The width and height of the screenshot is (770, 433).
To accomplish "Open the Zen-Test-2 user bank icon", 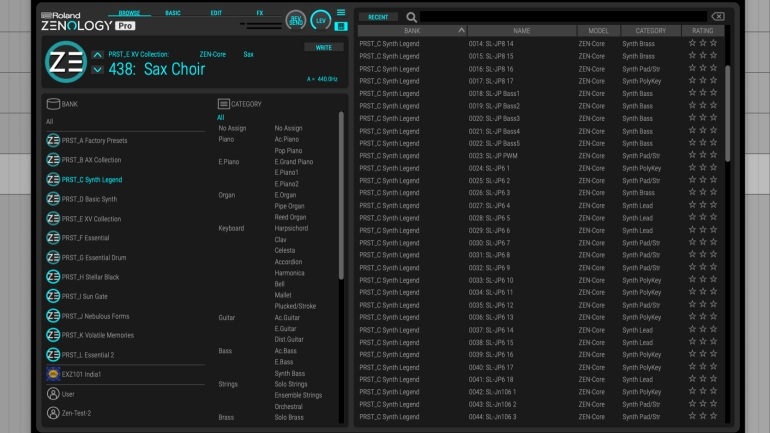I will [x=53, y=413].
